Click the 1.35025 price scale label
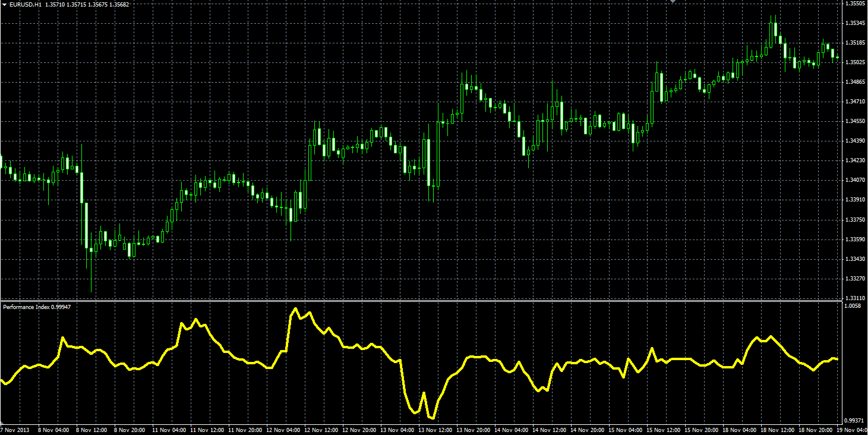Screen dimensions: 868x435 (x=854, y=62)
